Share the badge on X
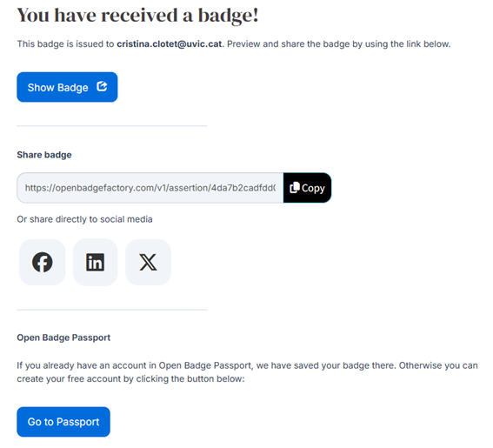 [148, 262]
